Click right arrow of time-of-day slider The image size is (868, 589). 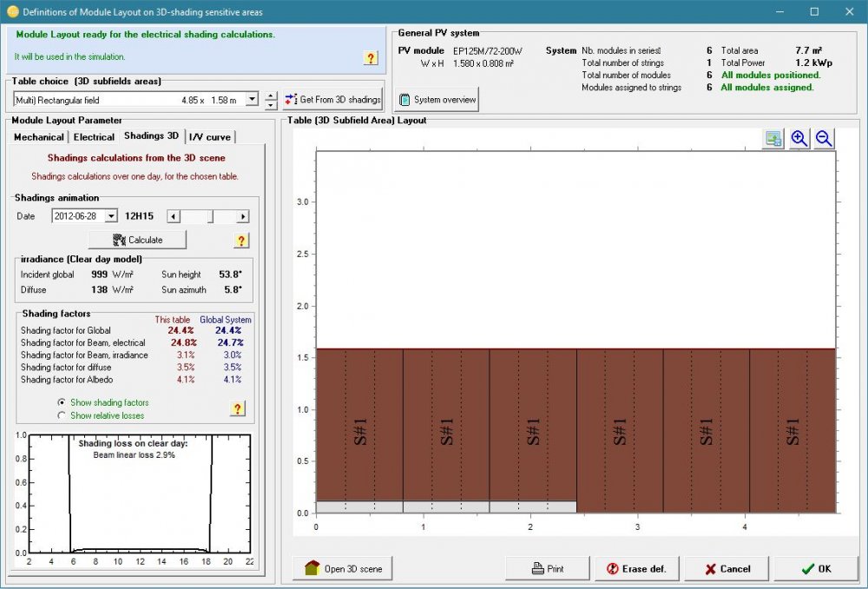(243, 216)
